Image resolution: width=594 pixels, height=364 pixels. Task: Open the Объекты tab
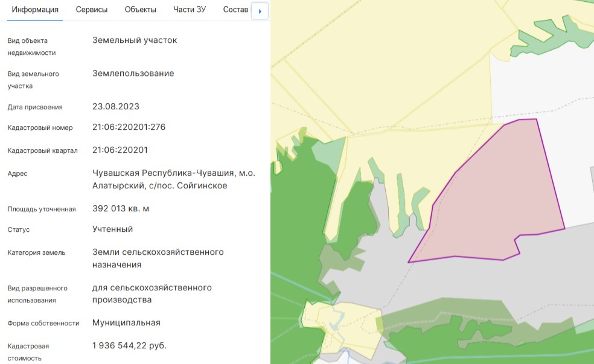(x=140, y=10)
